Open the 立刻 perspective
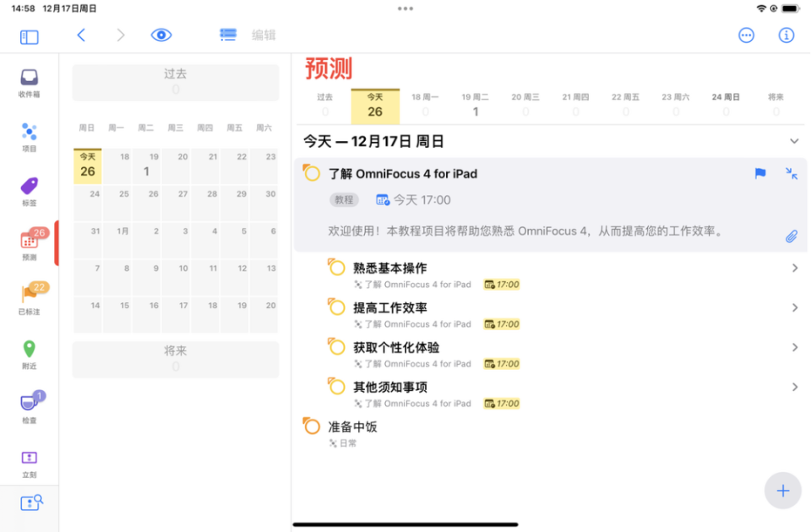This screenshot has width=811, height=532. point(29,464)
